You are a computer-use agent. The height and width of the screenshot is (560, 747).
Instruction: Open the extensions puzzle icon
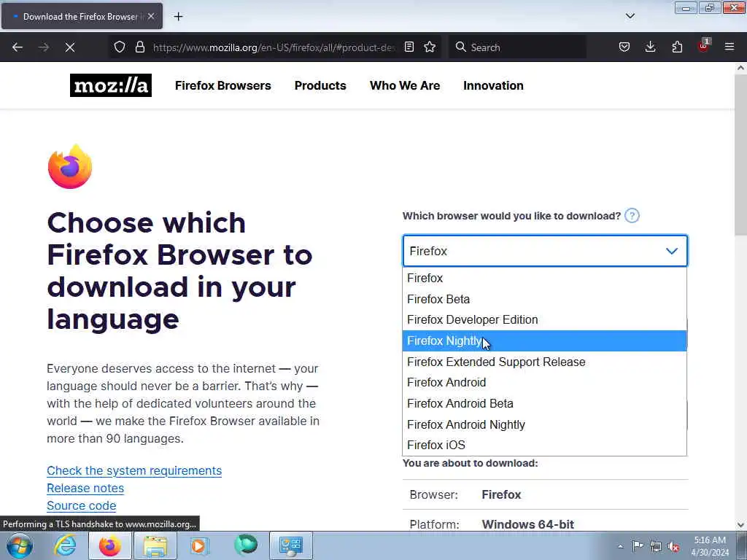[677, 47]
